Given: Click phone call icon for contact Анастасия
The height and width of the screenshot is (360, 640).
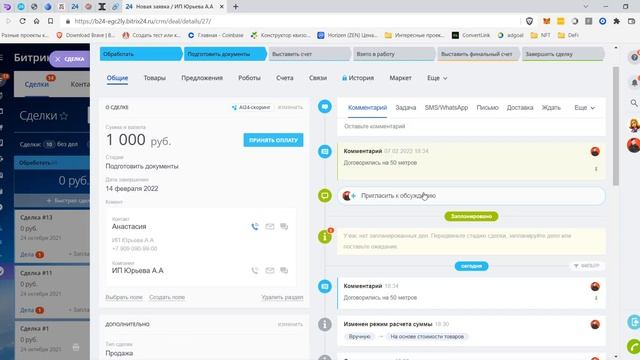Looking at the screenshot, I should pos(255,227).
